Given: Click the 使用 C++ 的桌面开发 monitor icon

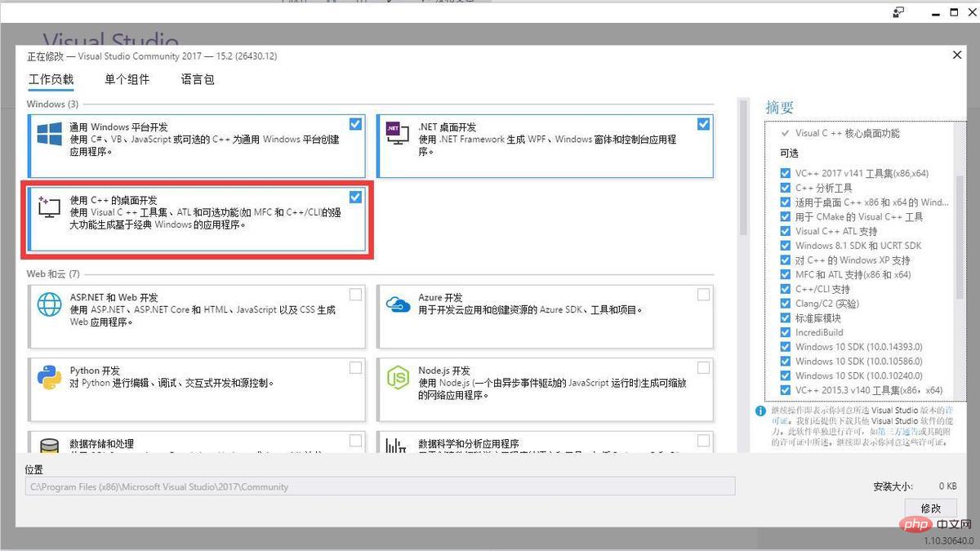Looking at the screenshot, I should click(49, 207).
